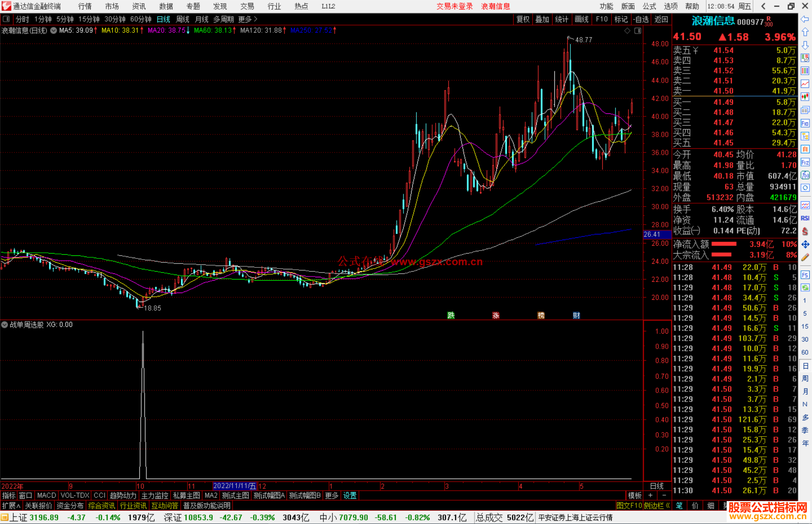Open the 更多 indicators list in bottom bar
The width and height of the screenshot is (812, 524).
(x=332, y=495)
